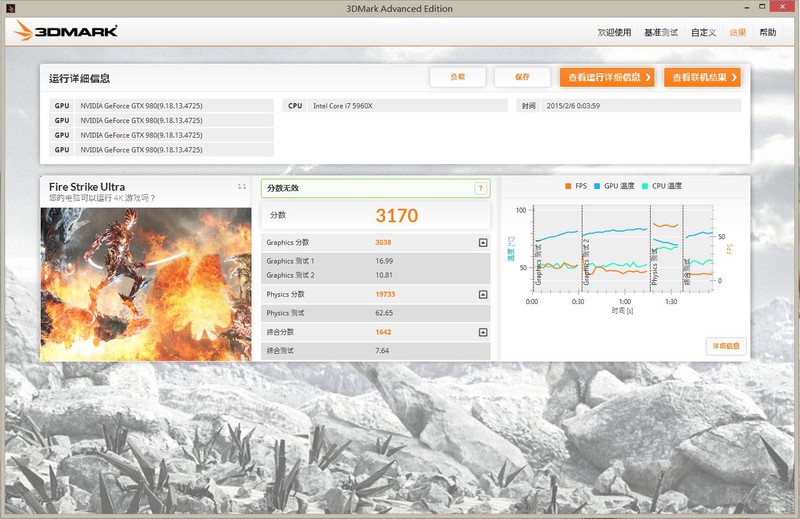Click 综合测试 value 7.64
Screen dimensions: 800x519
coord(382,351)
